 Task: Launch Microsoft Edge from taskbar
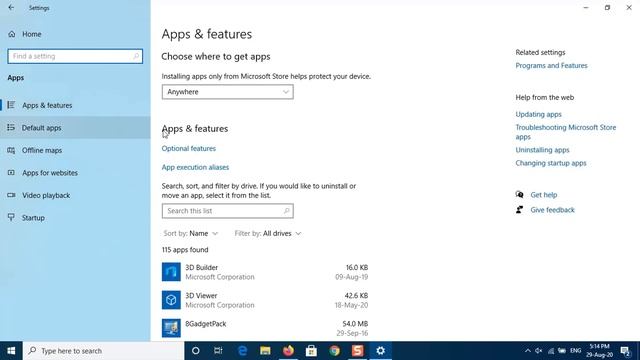pos(242,351)
